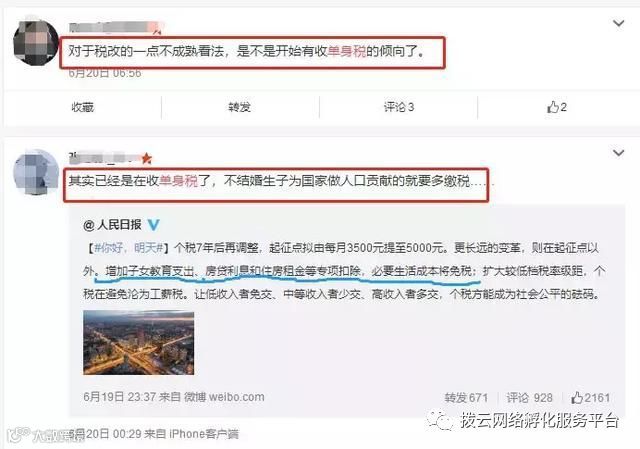640x449 pixels.
Task: Click 单身税 keyword in second post
Action: [x=178, y=181]
